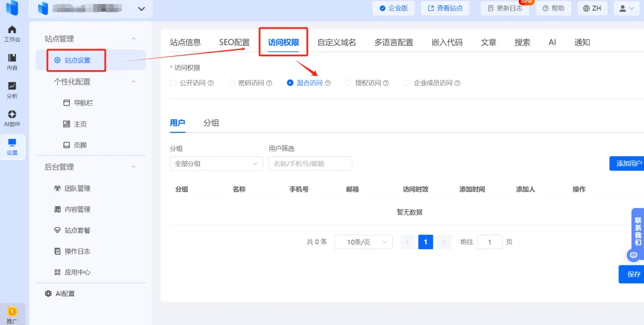Select the 企业成员访问 radio option
The height and width of the screenshot is (325, 644).
coord(407,83)
